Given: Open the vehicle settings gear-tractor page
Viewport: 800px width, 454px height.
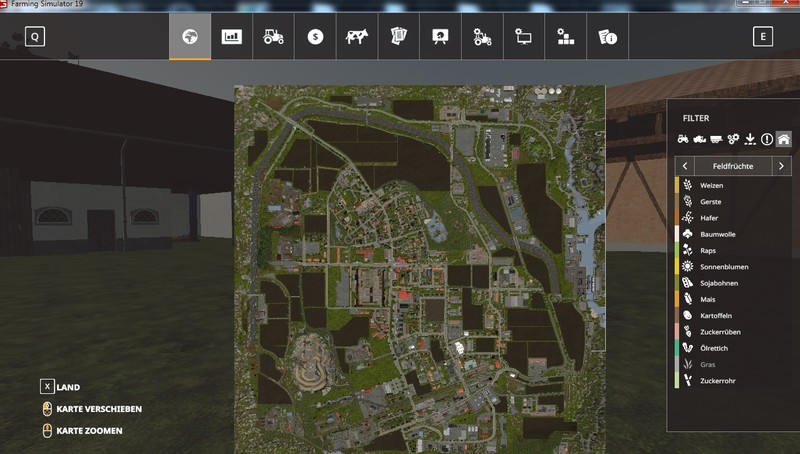Looking at the screenshot, I should tap(482, 37).
